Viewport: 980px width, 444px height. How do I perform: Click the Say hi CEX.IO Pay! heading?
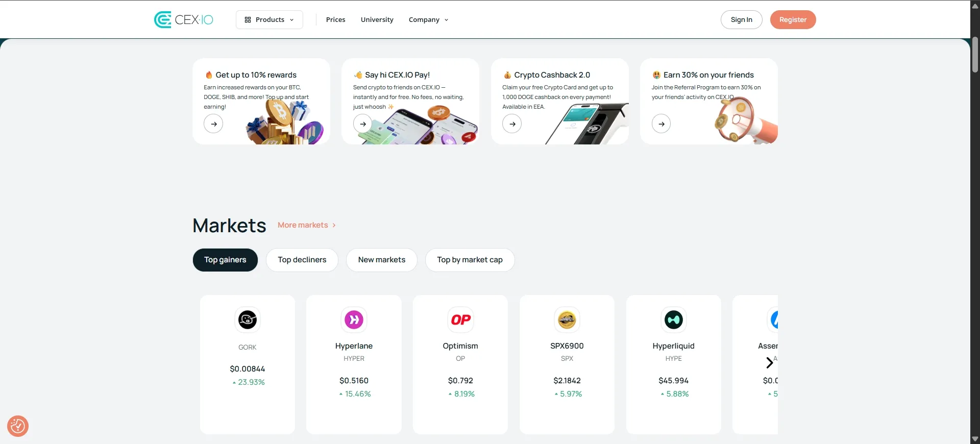point(397,75)
